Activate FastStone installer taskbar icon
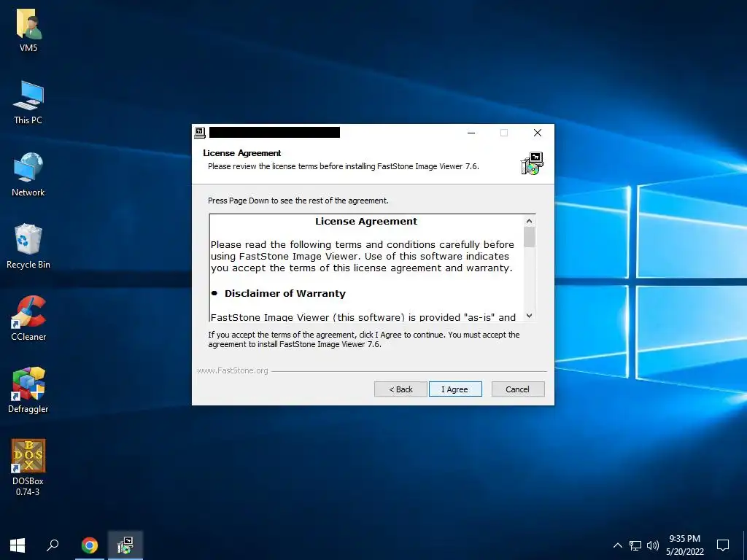 point(125,545)
